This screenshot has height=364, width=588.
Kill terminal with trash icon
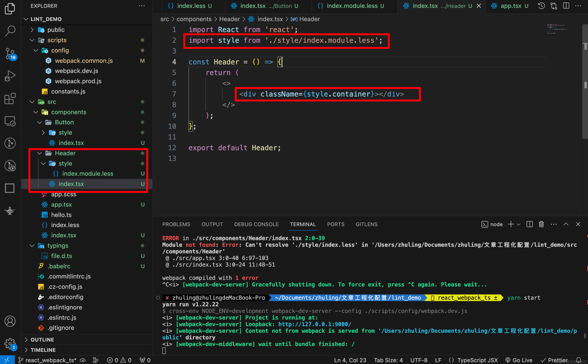541,224
